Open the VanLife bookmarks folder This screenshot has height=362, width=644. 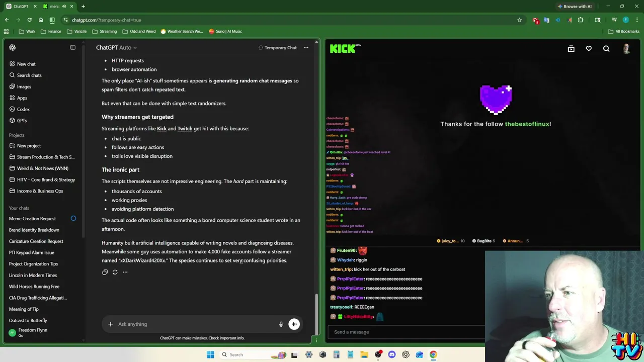[76, 31]
